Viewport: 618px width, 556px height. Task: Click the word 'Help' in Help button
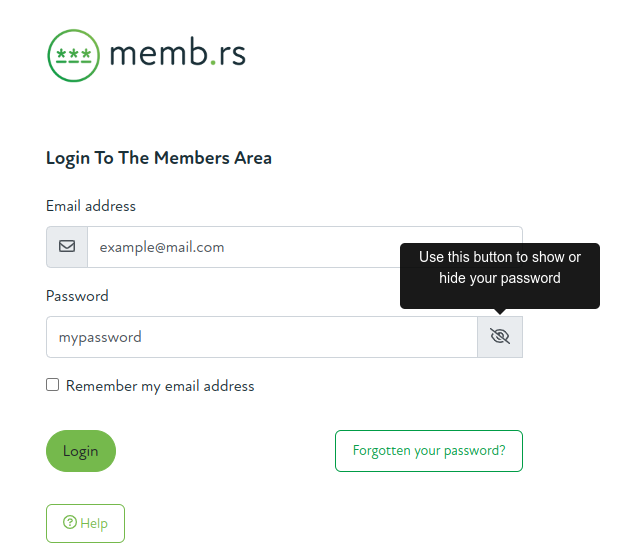coord(94,523)
